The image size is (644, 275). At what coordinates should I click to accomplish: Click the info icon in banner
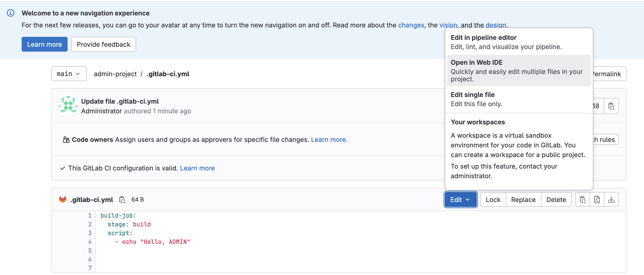tap(11, 13)
